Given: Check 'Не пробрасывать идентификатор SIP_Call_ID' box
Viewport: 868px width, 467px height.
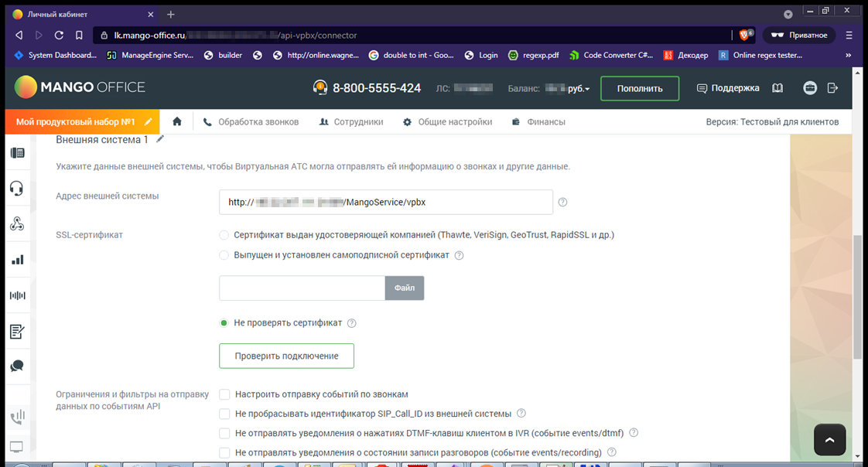Looking at the screenshot, I should coord(225,414).
